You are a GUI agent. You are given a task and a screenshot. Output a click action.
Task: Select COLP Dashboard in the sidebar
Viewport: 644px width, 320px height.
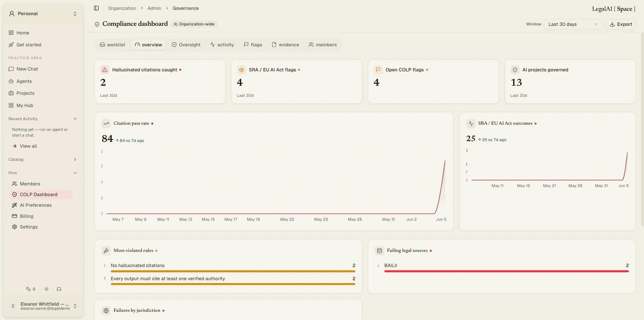41,194
